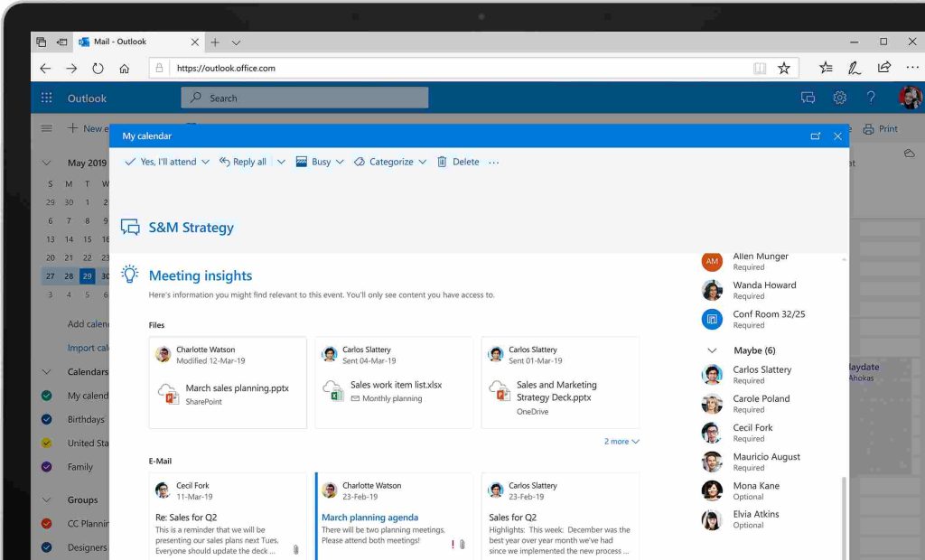This screenshot has width=925, height=560.
Task: Open more actions ellipsis in meeting toolbar
Action: [x=494, y=163]
